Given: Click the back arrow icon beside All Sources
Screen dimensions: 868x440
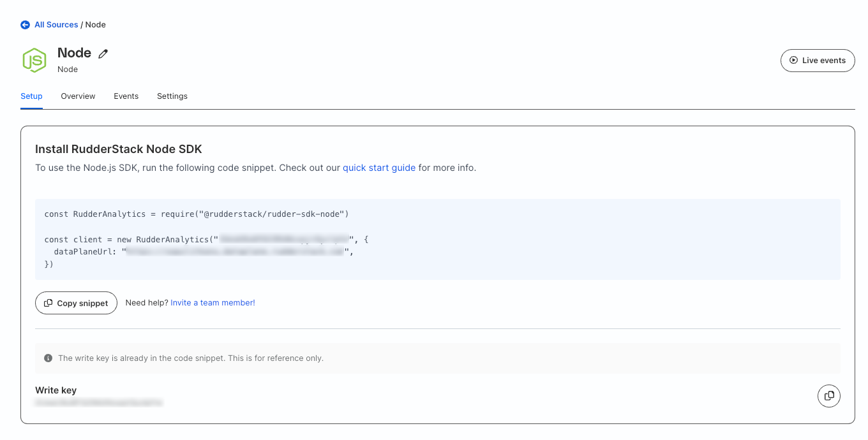Looking at the screenshot, I should click(x=25, y=25).
